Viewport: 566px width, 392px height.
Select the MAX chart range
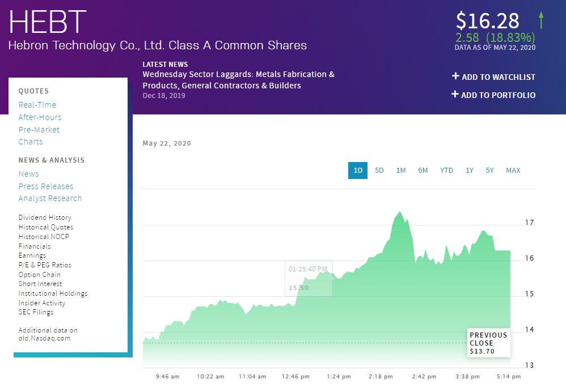pyautogui.click(x=513, y=170)
